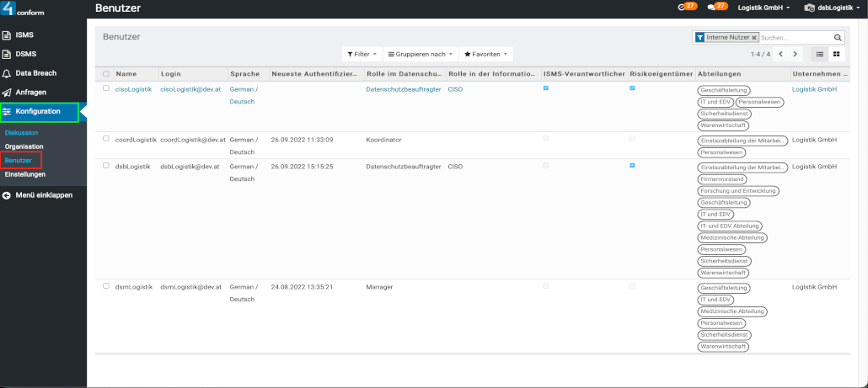Go to the previous page arrow
868x388 pixels.
(780, 54)
